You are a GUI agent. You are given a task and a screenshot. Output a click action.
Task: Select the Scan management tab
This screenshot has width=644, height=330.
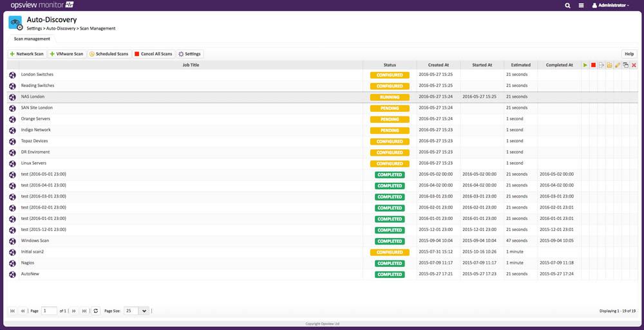pyautogui.click(x=32, y=39)
